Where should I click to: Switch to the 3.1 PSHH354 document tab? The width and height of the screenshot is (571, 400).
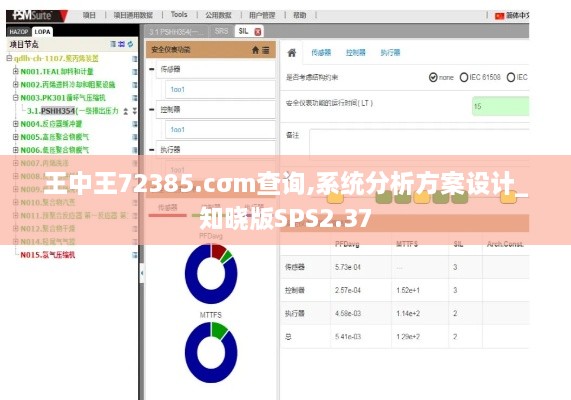tap(177, 32)
